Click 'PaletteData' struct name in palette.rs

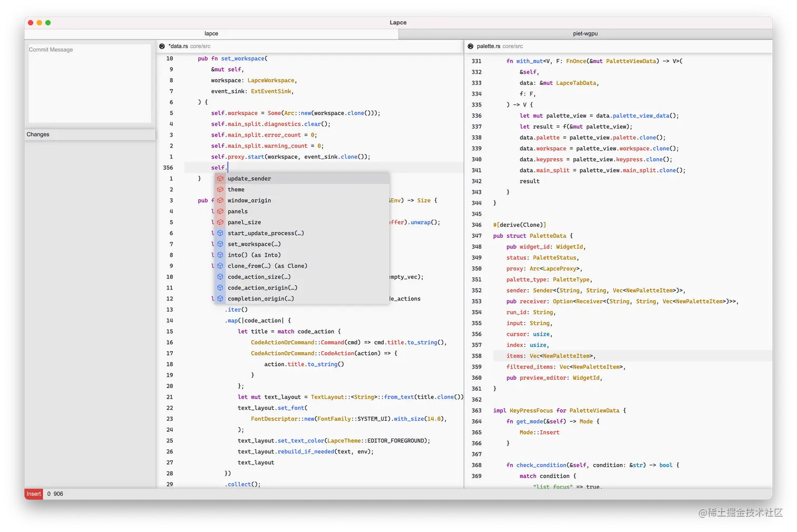[548, 236]
